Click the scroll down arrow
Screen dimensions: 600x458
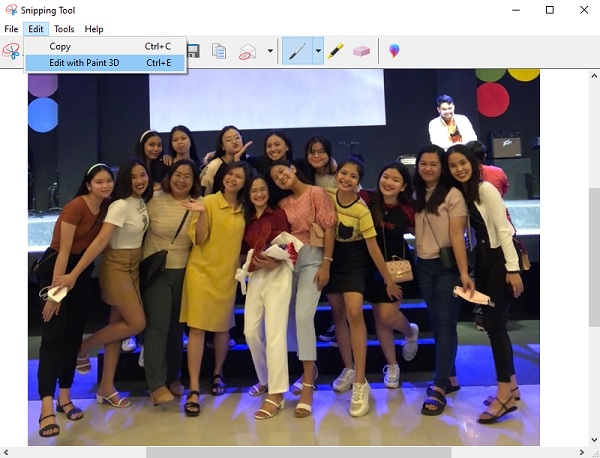coord(594,440)
